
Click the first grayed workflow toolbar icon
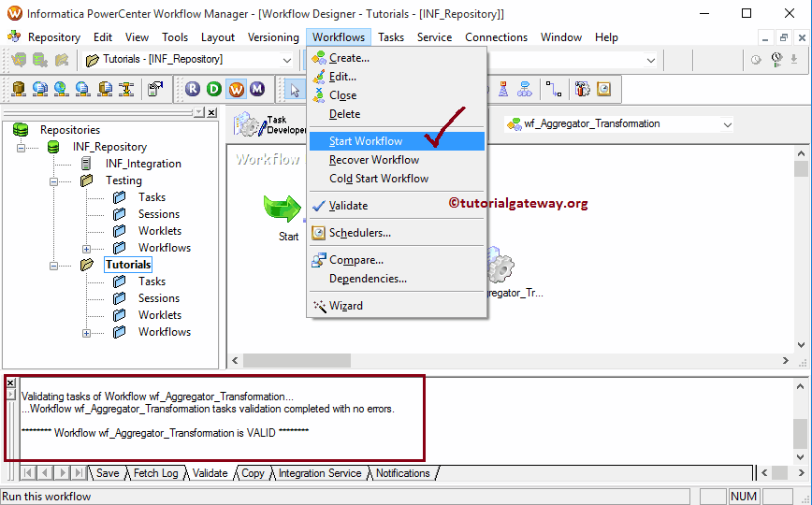coord(19,60)
